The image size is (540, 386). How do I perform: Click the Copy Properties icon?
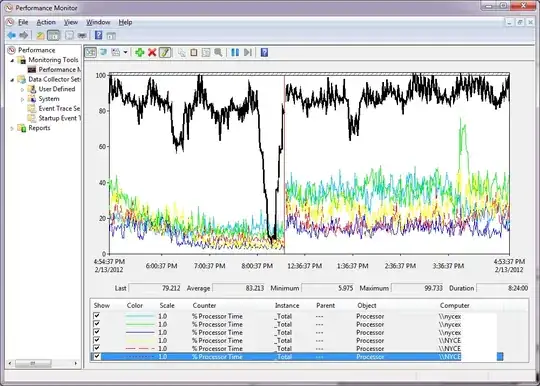pos(181,52)
